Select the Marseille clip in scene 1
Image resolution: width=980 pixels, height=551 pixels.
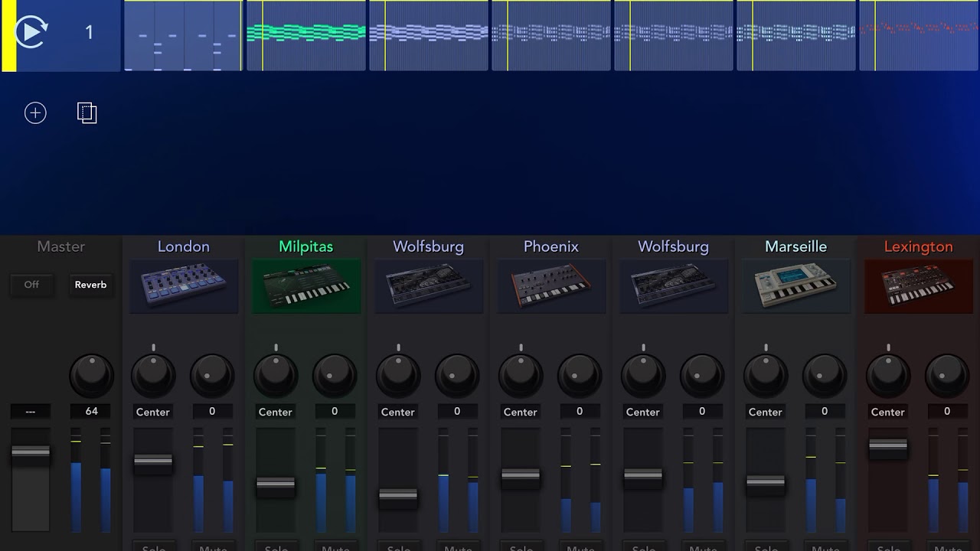pos(796,36)
